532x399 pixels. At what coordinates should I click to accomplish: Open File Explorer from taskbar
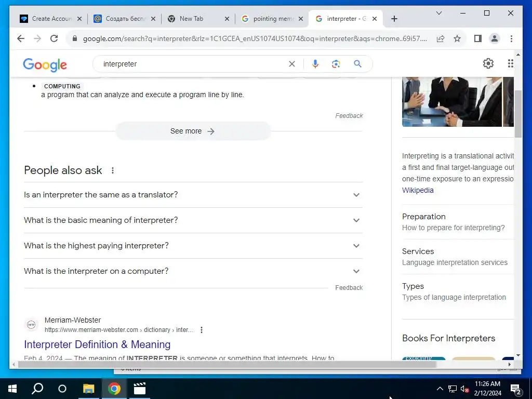tap(88, 389)
